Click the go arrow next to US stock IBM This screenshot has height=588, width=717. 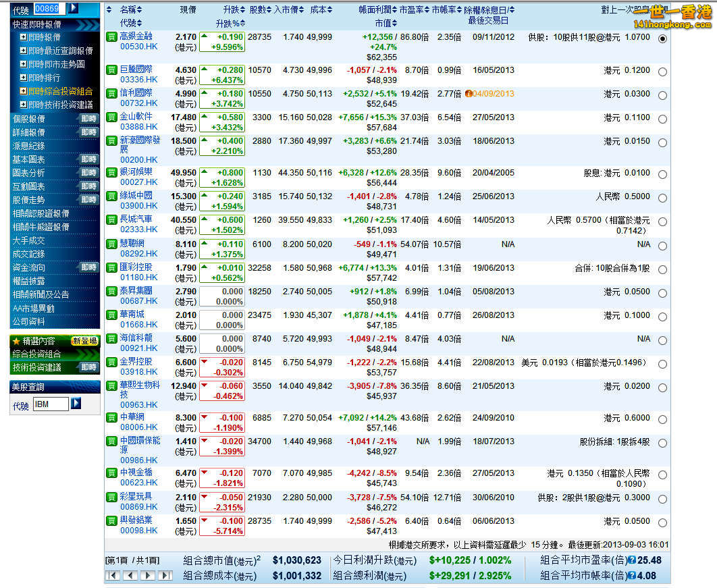click(76, 403)
